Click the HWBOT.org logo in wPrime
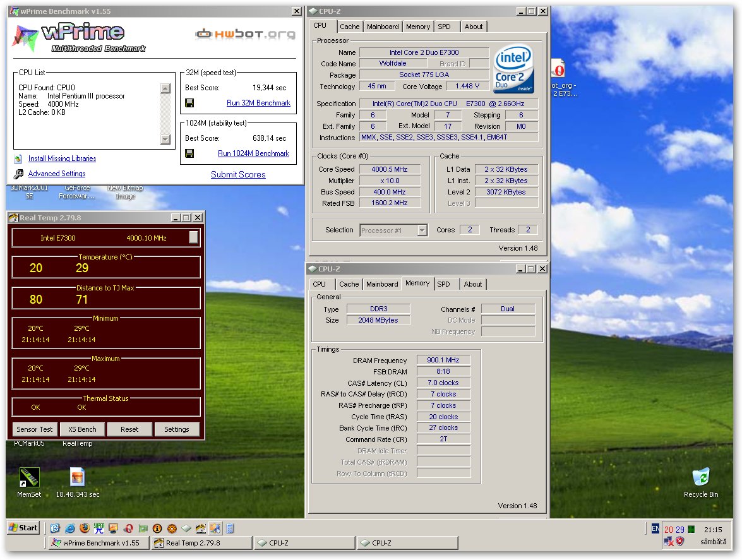This screenshot has height=560, width=742. click(246, 33)
